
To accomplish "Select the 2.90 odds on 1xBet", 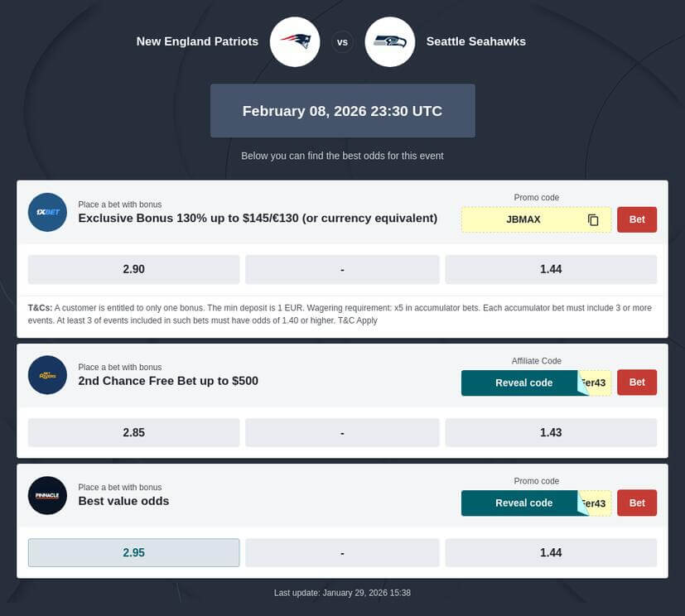I will [x=133, y=269].
